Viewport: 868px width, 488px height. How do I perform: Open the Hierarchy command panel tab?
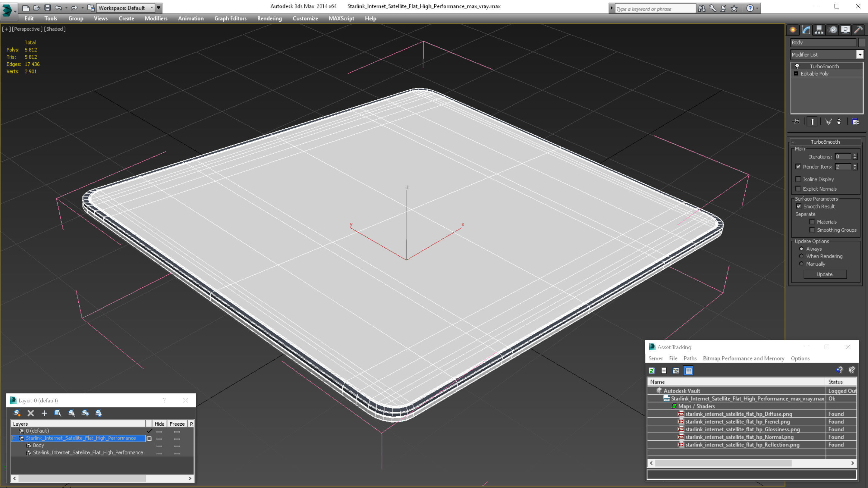pos(819,30)
